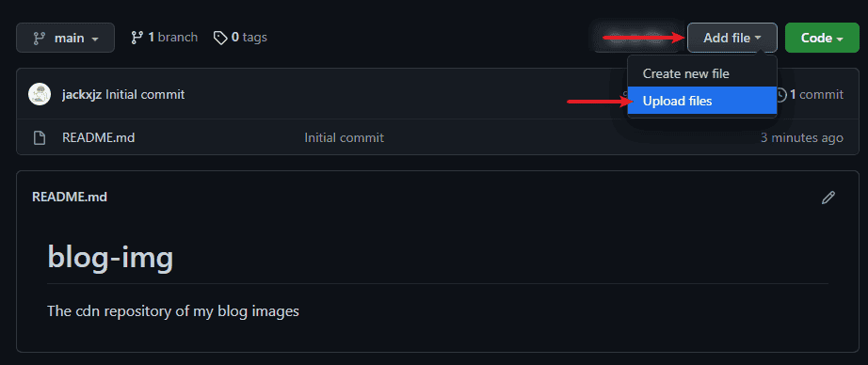
Task: Click the clock history icon by 1 commit
Action: pos(780,95)
